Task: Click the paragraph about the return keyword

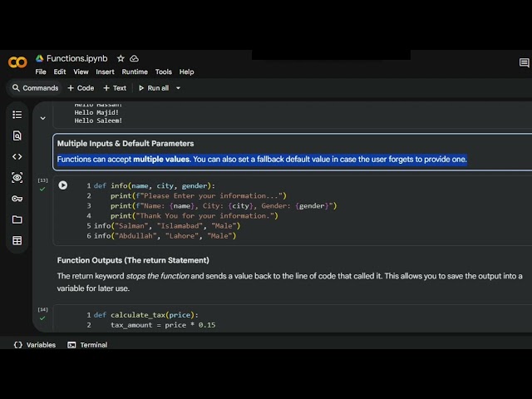Action: pos(289,282)
